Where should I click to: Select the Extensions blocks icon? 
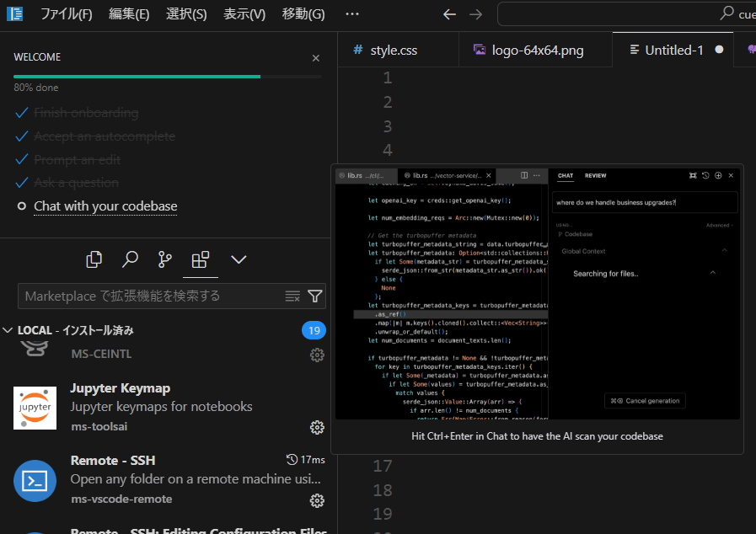pos(201,259)
